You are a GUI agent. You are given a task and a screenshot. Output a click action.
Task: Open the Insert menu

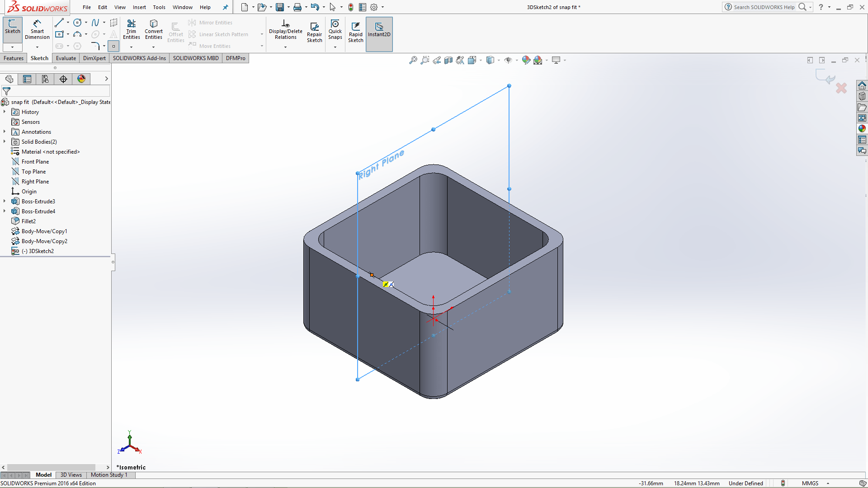click(139, 7)
